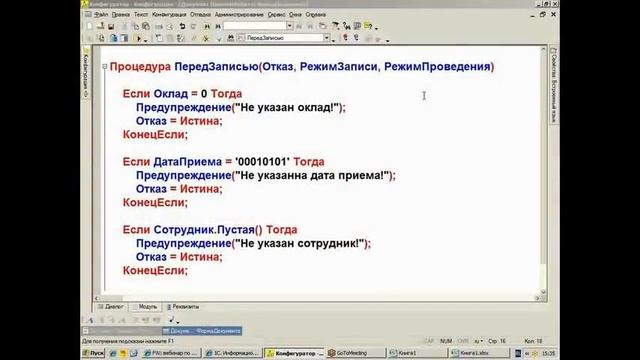The width and height of the screenshot is (640, 360).
Task: Open the Окна menu
Action: point(295,14)
